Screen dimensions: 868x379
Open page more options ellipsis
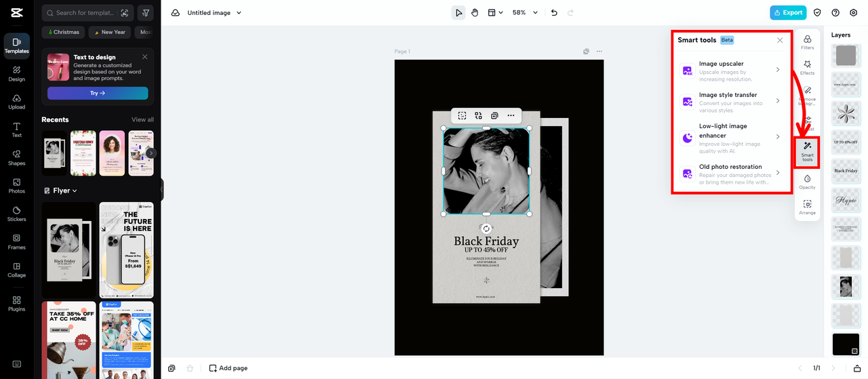[599, 52]
